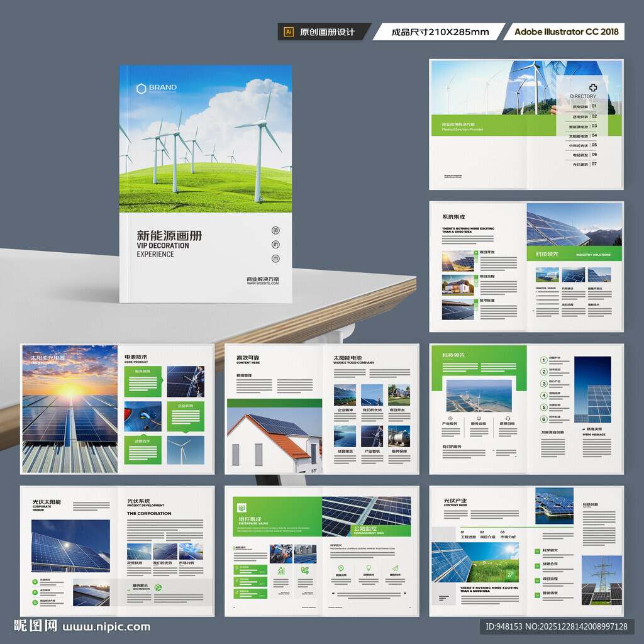Click the offshore wind farm aerial photo

click(479, 396)
